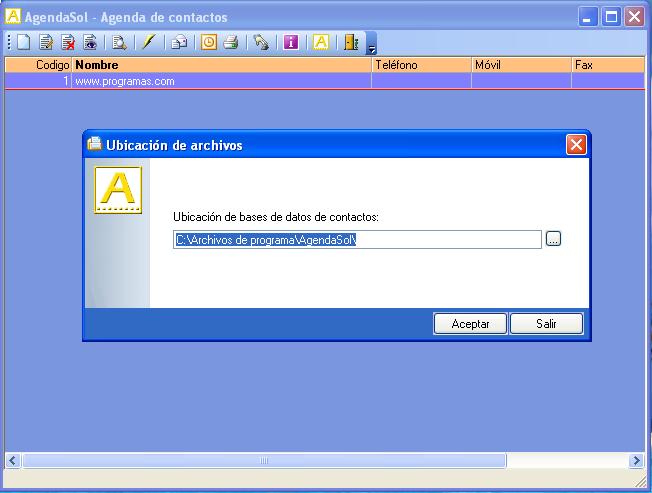
Task: Click the yellow A AgendaSol toolbar icon
Action: tap(321, 42)
